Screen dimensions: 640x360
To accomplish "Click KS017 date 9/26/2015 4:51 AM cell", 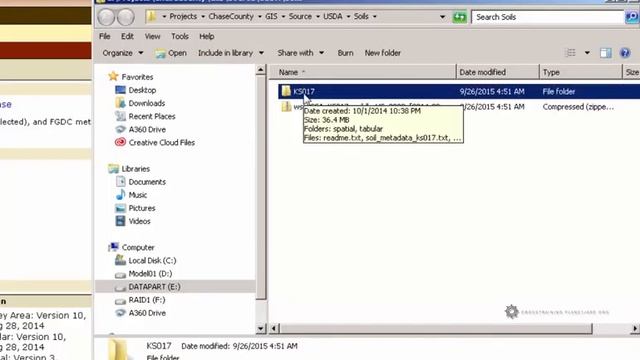I will pyautogui.click(x=492, y=92).
